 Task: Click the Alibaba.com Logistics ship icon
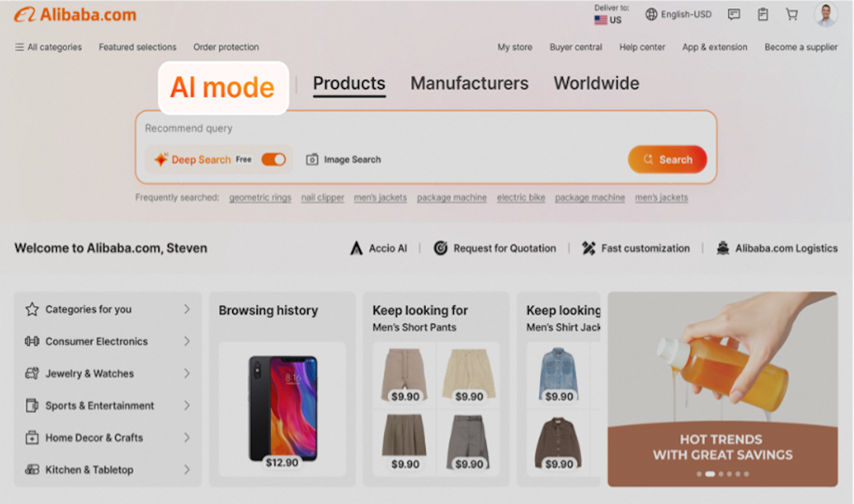[x=723, y=248]
